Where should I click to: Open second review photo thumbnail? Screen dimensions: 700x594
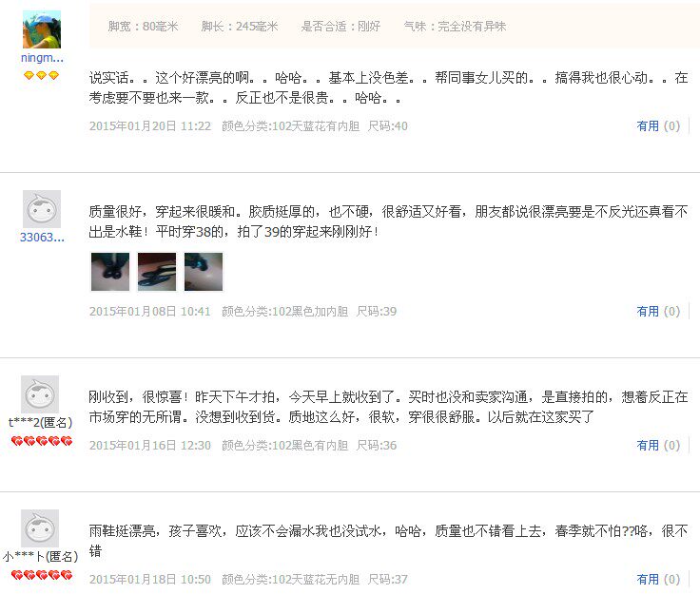pyautogui.click(x=157, y=272)
